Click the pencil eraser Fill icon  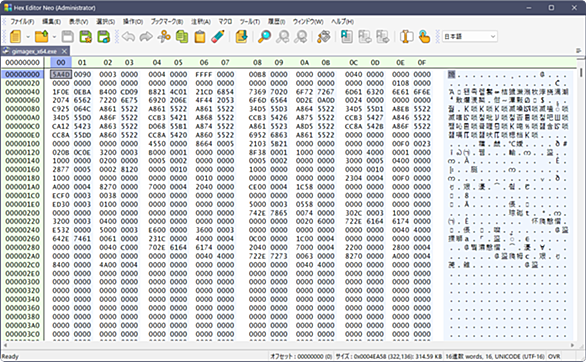(218, 37)
